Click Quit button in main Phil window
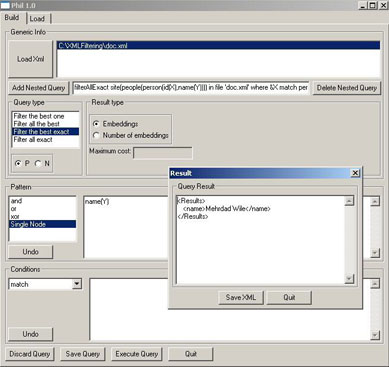The height and width of the screenshot is (367, 389). pos(191,354)
